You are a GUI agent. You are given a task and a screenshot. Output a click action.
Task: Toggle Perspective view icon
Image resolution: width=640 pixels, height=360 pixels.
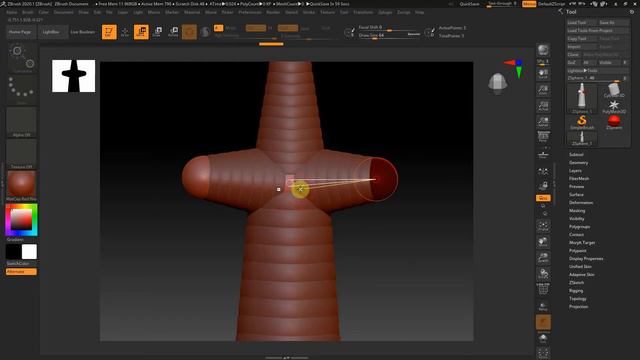click(543, 137)
